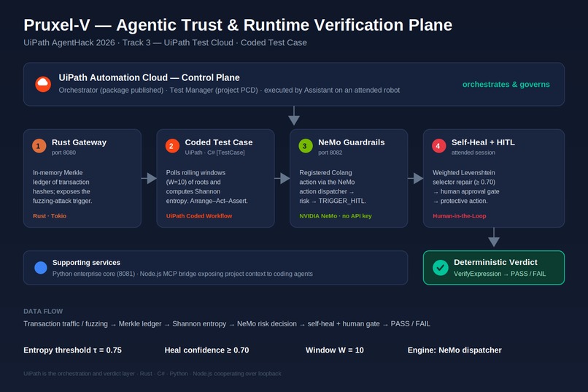Click the Engine: NeMo dispatcher value

click(x=454, y=350)
